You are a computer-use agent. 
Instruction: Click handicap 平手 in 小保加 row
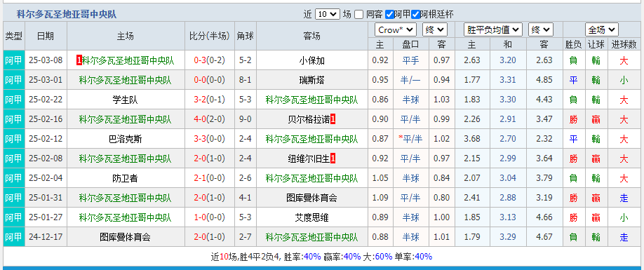tap(411, 61)
